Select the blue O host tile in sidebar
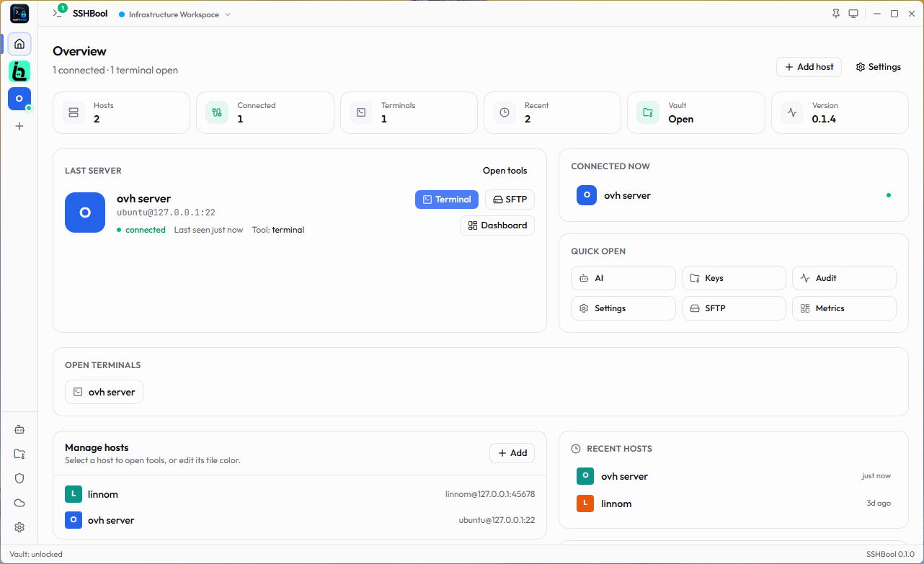The image size is (924, 564). pyautogui.click(x=19, y=99)
